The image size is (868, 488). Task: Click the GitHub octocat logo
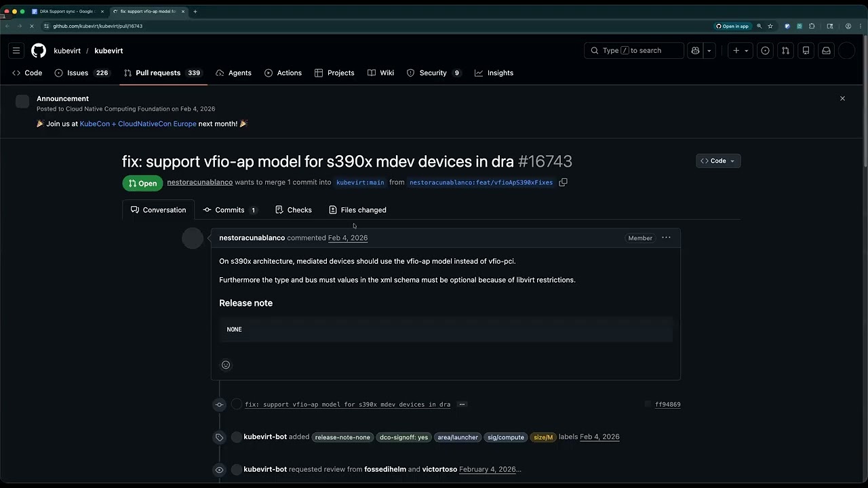pyautogui.click(x=39, y=51)
